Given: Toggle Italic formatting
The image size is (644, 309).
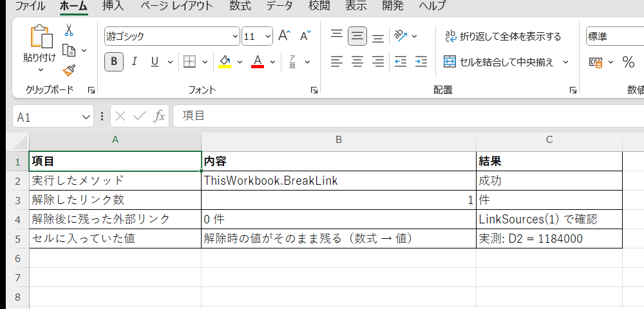Looking at the screenshot, I should click(134, 62).
